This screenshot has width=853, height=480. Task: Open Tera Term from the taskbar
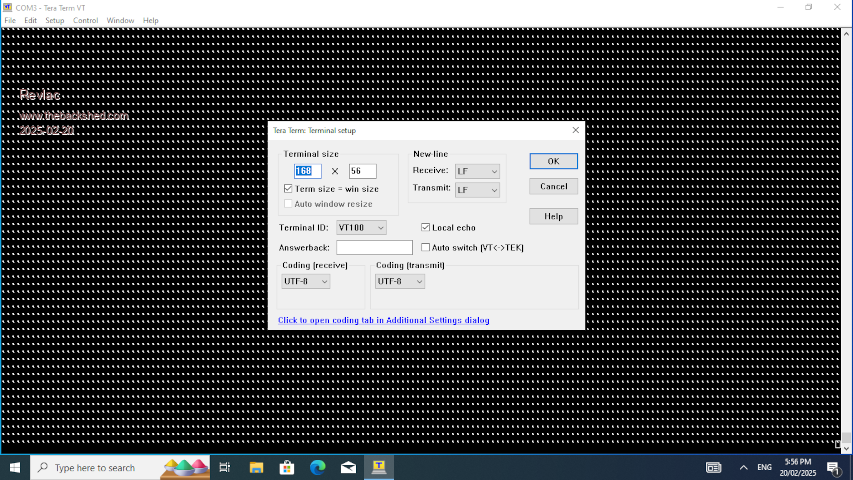[379, 467]
